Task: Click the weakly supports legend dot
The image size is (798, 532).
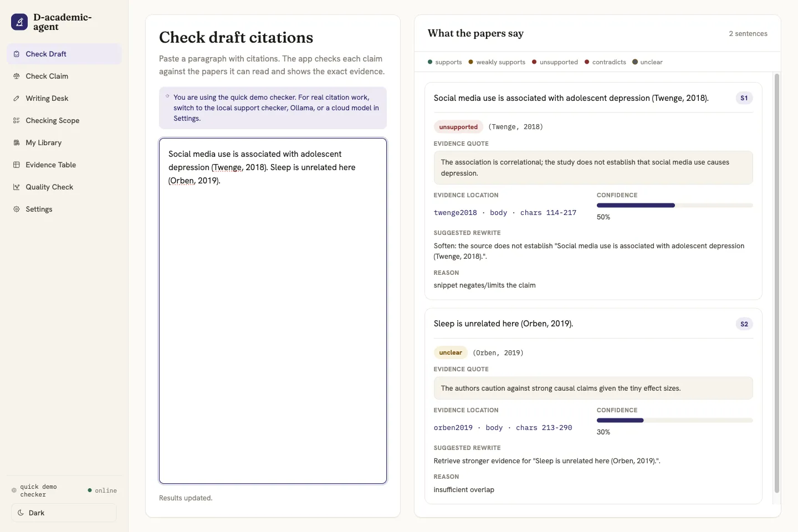Action: [x=471, y=62]
